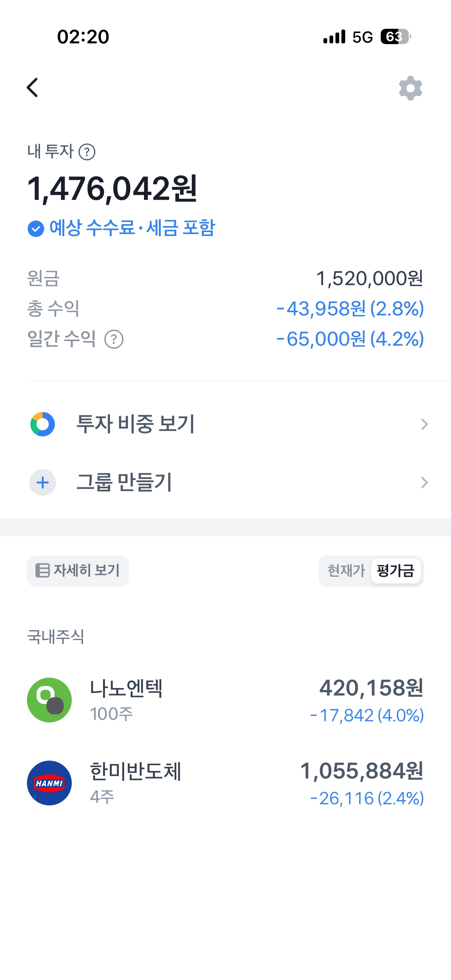Tap the donut chart icon for 투자 비중
The image size is (451, 980).
[43, 424]
